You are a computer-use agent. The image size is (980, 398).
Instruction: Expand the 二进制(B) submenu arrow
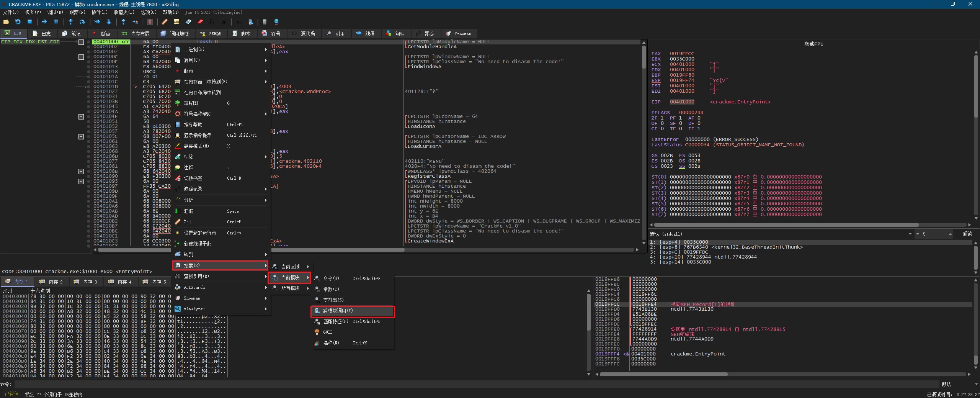pyautogui.click(x=266, y=49)
